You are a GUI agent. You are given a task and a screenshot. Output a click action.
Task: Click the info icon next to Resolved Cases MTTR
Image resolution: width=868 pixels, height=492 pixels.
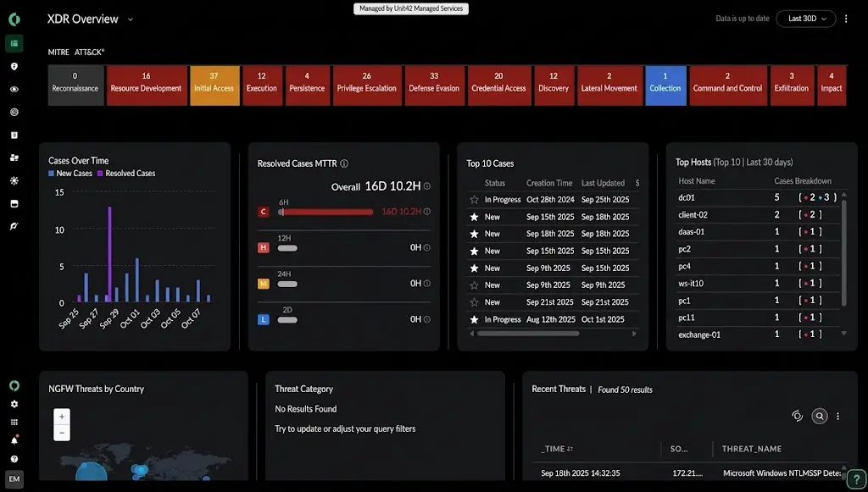point(344,163)
